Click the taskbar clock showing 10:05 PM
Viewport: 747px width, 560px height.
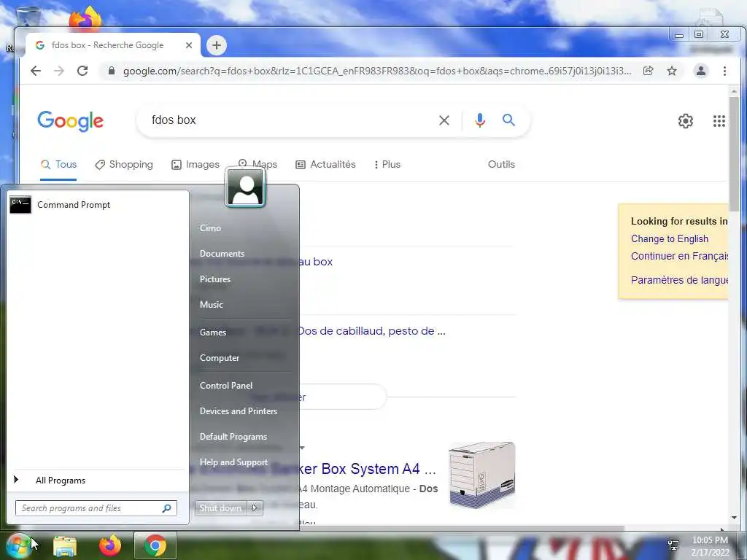(x=710, y=545)
